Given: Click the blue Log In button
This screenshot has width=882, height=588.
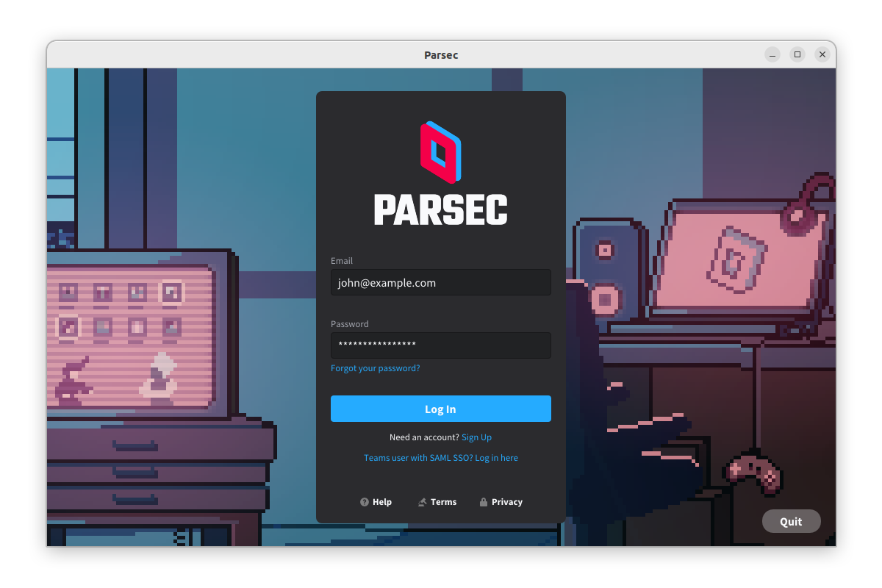Looking at the screenshot, I should [x=441, y=409].
